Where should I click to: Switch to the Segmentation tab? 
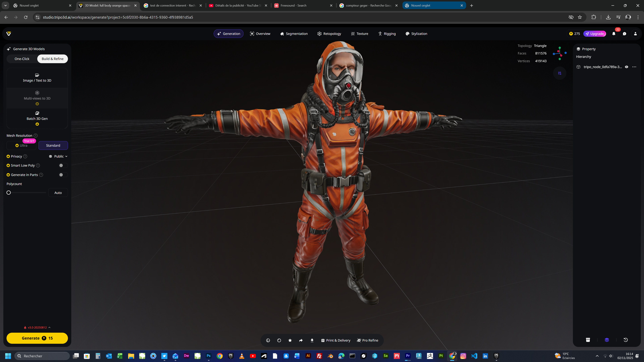point(294,34)
